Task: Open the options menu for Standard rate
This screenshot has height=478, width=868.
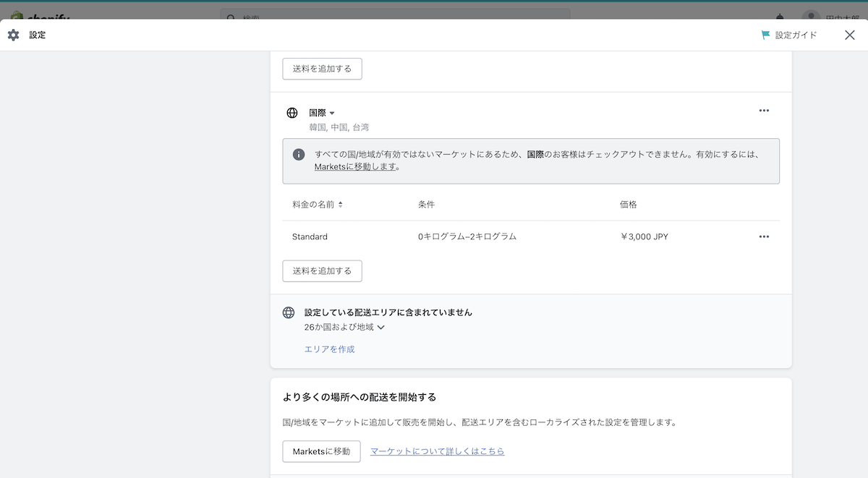Action: [764, 236]
